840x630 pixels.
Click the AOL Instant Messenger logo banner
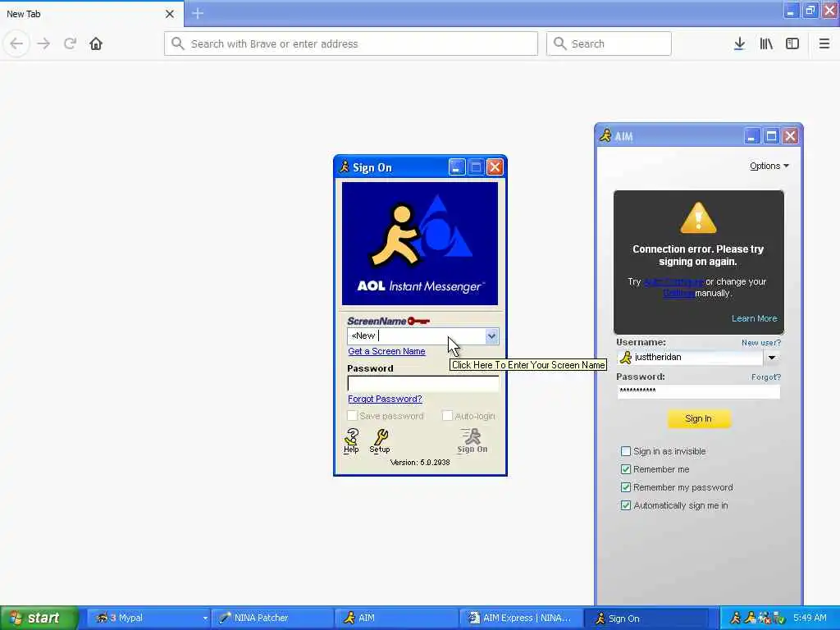pos(419,244)
